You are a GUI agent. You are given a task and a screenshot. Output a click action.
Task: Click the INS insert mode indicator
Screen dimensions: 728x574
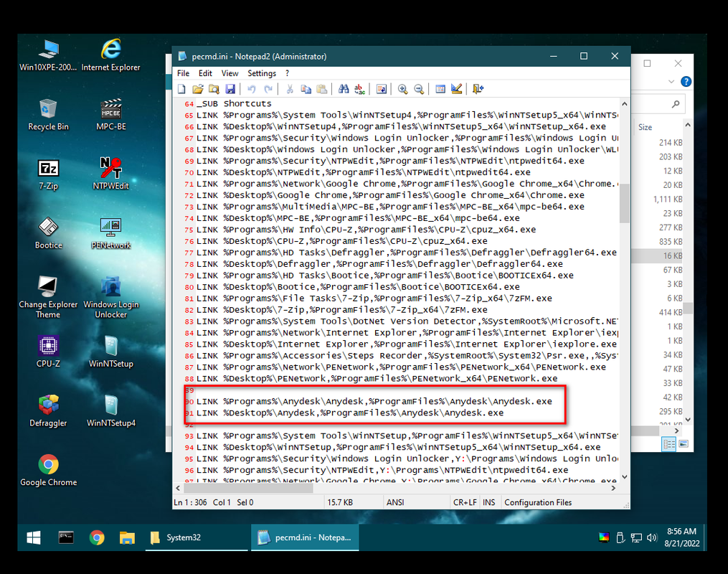[489, 502]
